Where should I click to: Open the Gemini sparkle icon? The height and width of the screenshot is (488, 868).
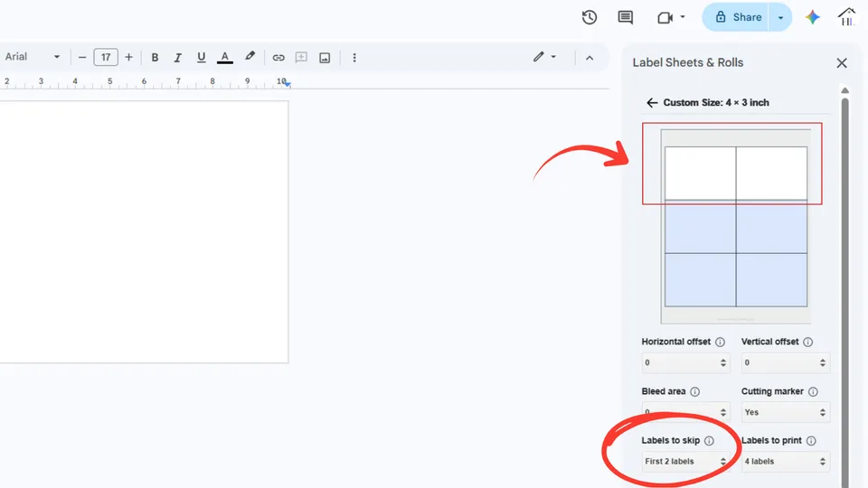(812, 17)
